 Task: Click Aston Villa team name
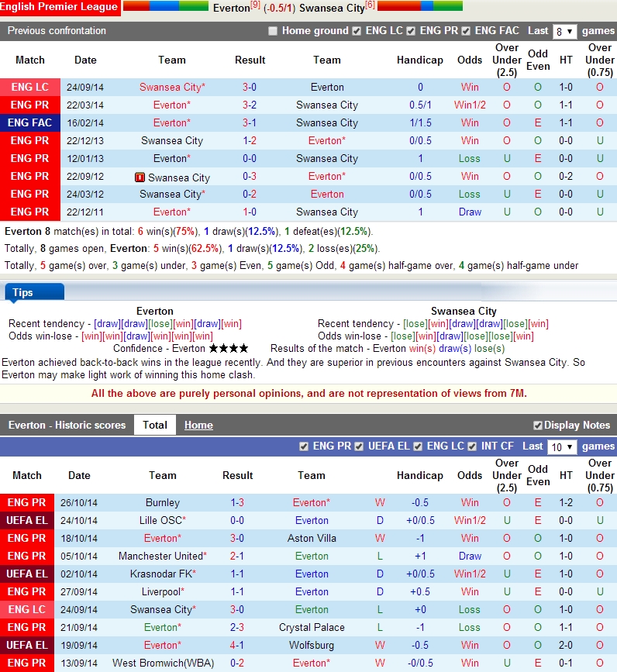pos(312,538)
